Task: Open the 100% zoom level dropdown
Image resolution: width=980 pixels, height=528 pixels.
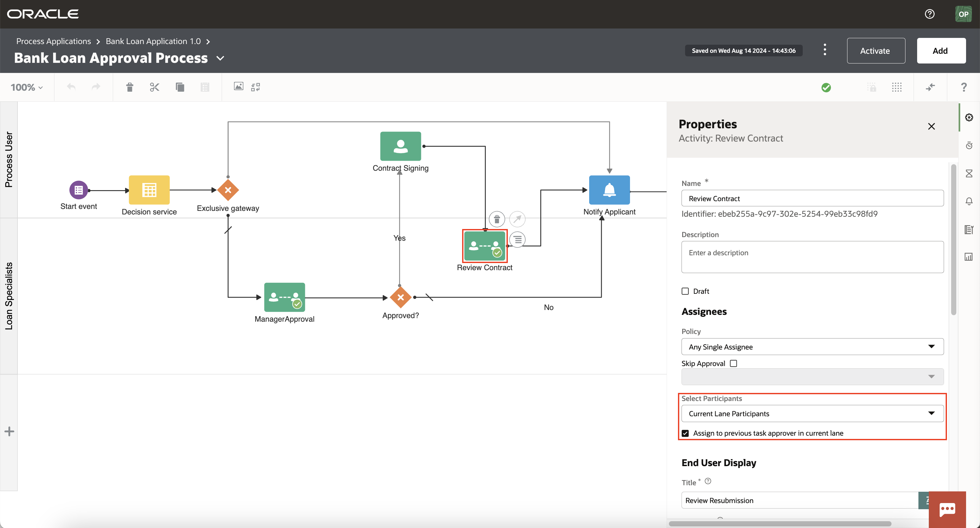Action: 27,87
